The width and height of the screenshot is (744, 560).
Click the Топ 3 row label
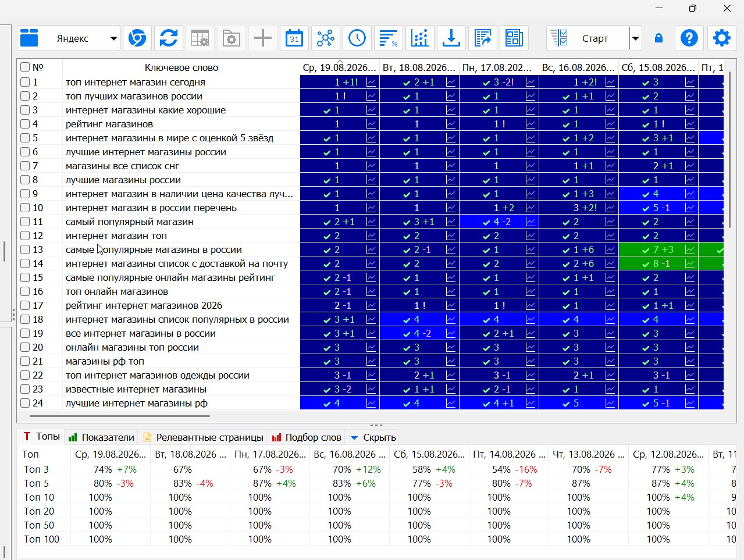coord(36,469)
